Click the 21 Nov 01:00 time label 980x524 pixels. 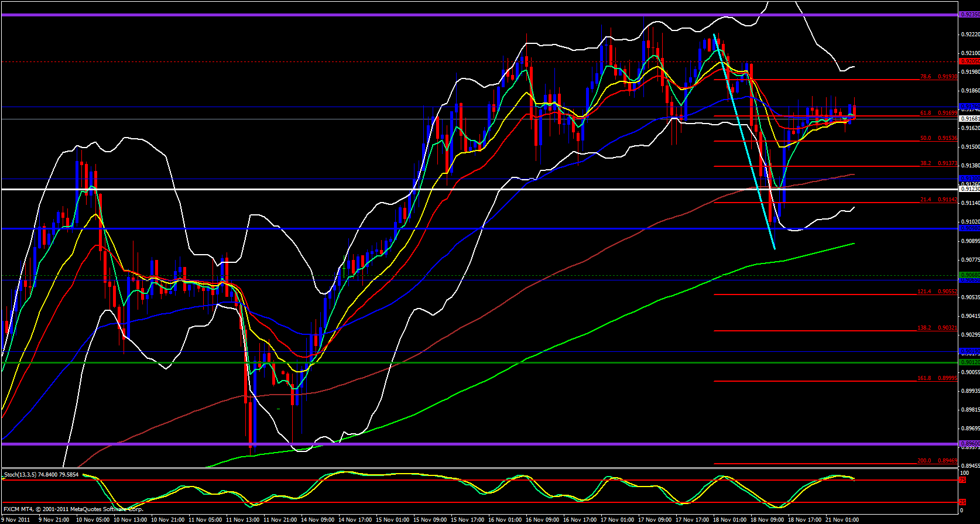point(841,519)
